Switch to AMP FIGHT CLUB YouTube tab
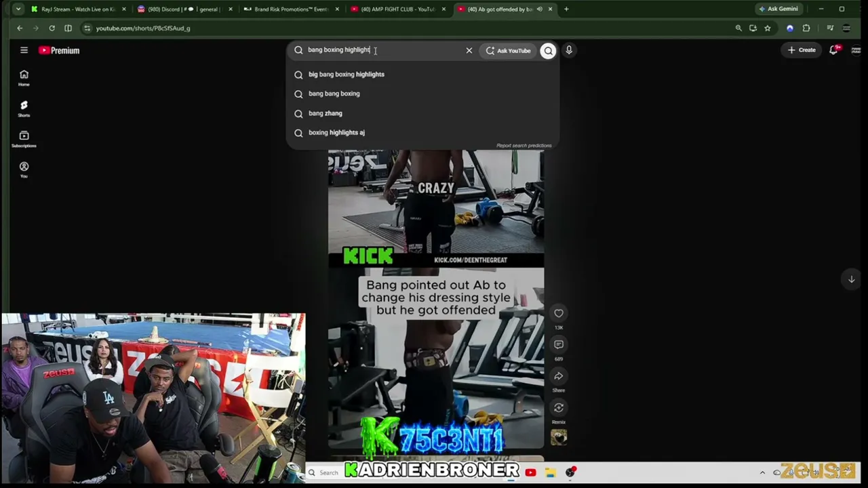 click(398, 9)
